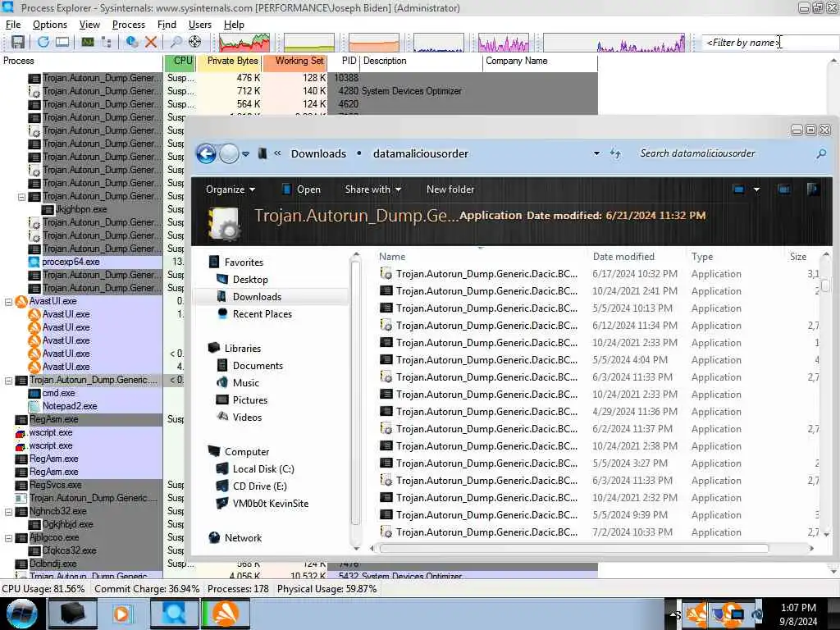Toggle the preview pane icon

(783, 189)
